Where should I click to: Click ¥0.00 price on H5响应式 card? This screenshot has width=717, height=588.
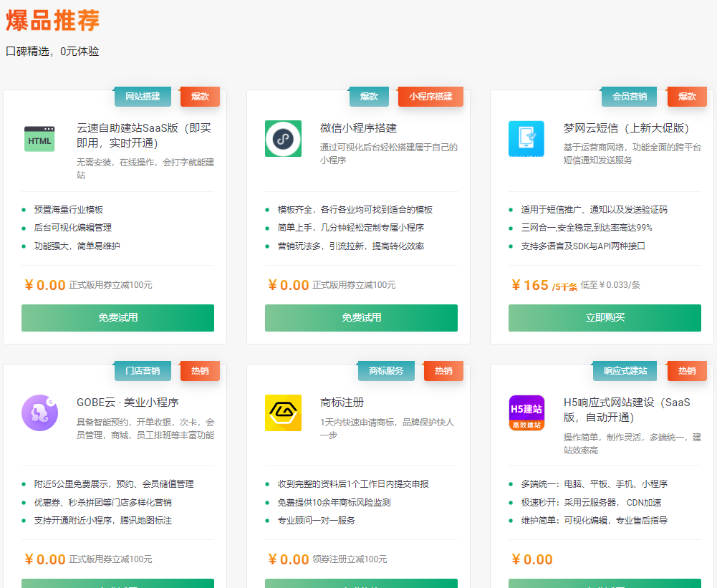pos(531,559)
